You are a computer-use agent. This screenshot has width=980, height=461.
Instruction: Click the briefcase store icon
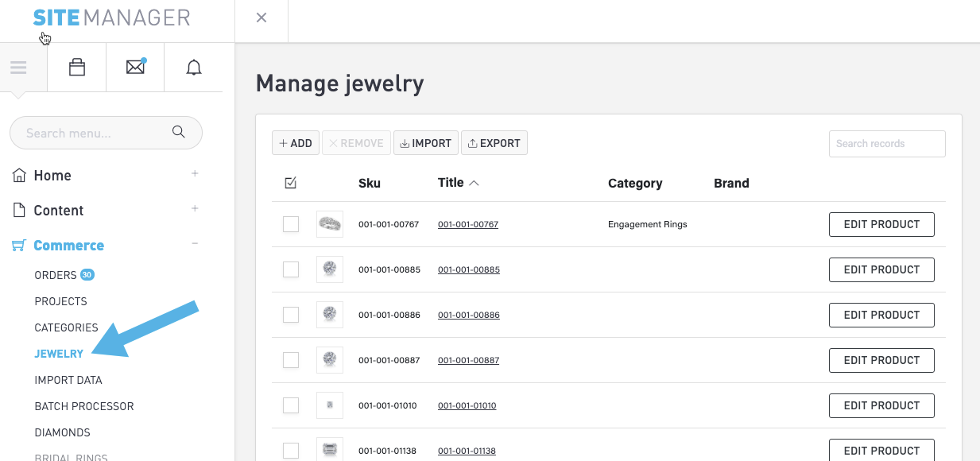pos(77,68)
